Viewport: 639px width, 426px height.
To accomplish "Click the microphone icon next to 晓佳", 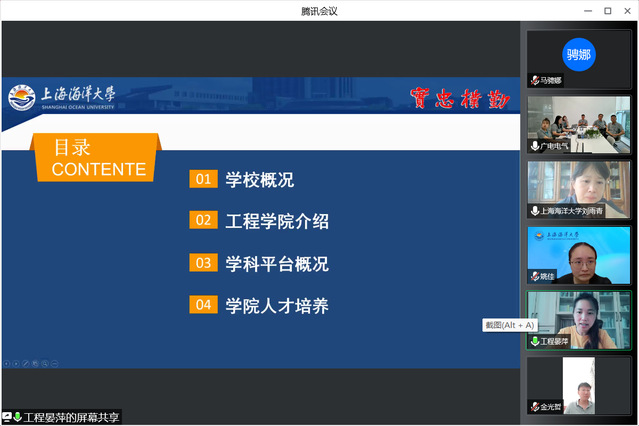I will [x=535, y=276].
